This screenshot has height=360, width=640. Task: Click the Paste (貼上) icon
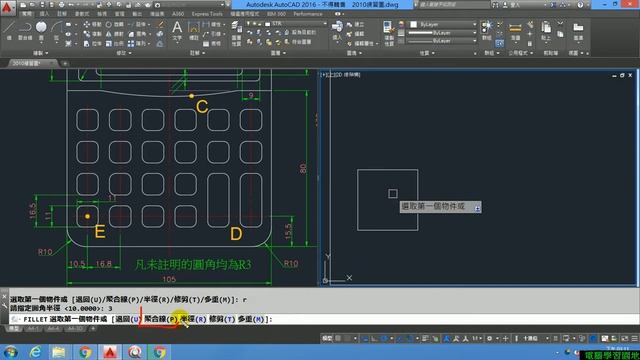(x=546, y=30)
